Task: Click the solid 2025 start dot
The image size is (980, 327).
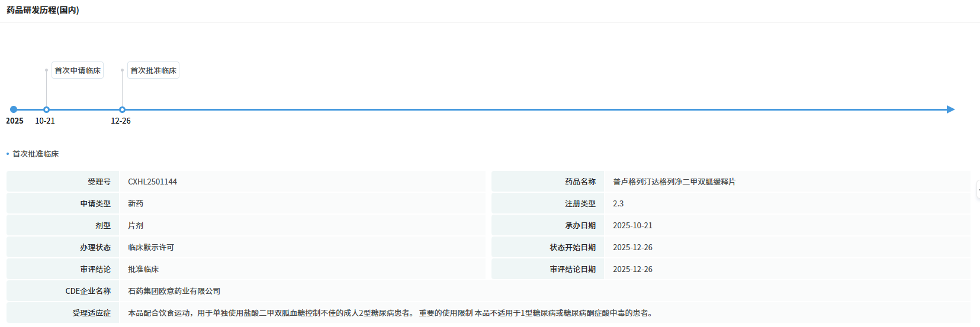Action: 14,109
